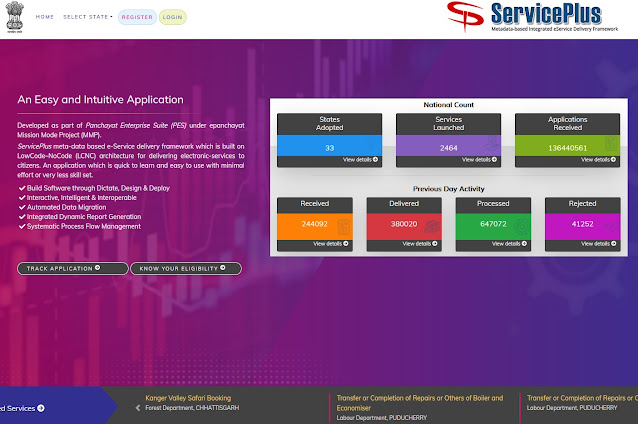View details for States Adopted

pyautogui.click(x=361, y=160)
